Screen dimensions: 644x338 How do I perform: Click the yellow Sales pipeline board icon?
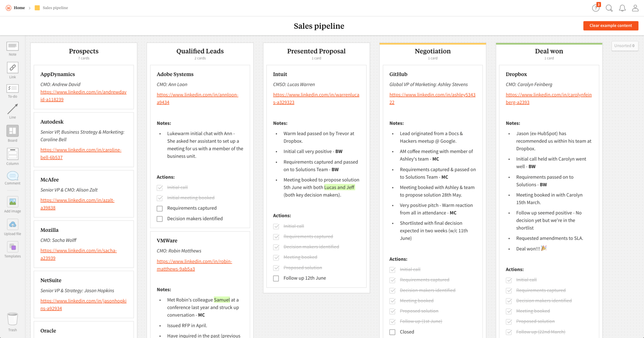coord(37,8)
